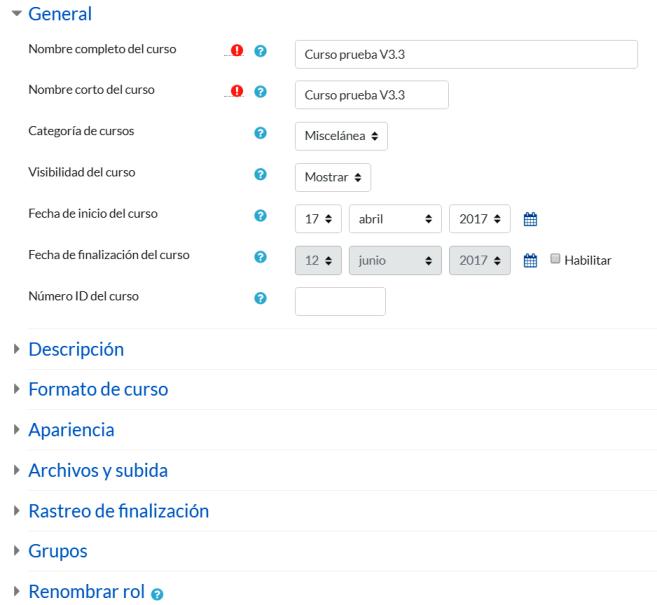Click the 'Nombre completo del curso' label
This screenshot has height=605, width=657.
[102, 49]
